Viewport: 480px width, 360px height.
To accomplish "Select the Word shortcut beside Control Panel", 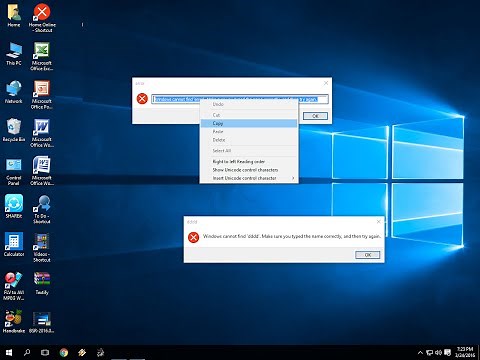I will 42,171.
